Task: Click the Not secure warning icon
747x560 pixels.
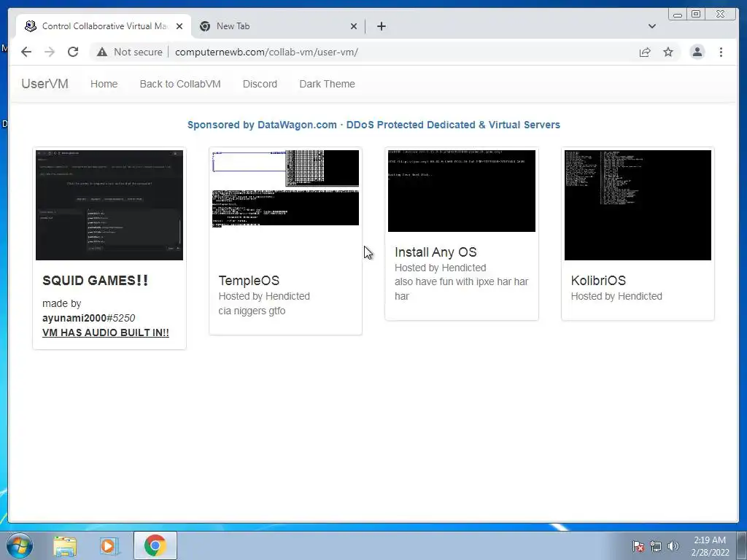Action: coord(102,52)
